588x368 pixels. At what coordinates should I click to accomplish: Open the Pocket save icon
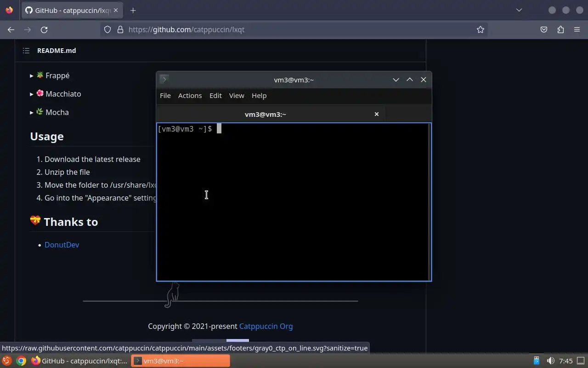pos(544,29)
